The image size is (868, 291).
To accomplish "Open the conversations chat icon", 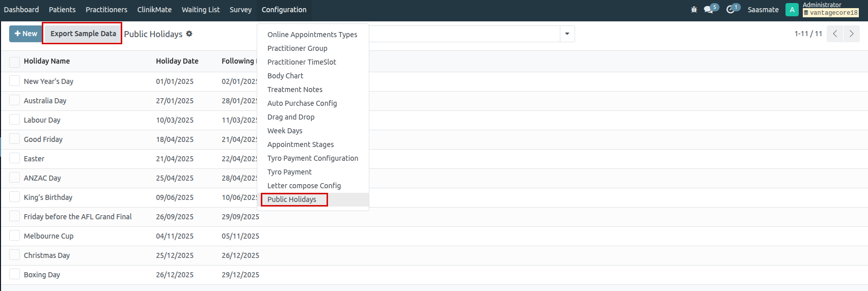I will [x=709, y=10].
